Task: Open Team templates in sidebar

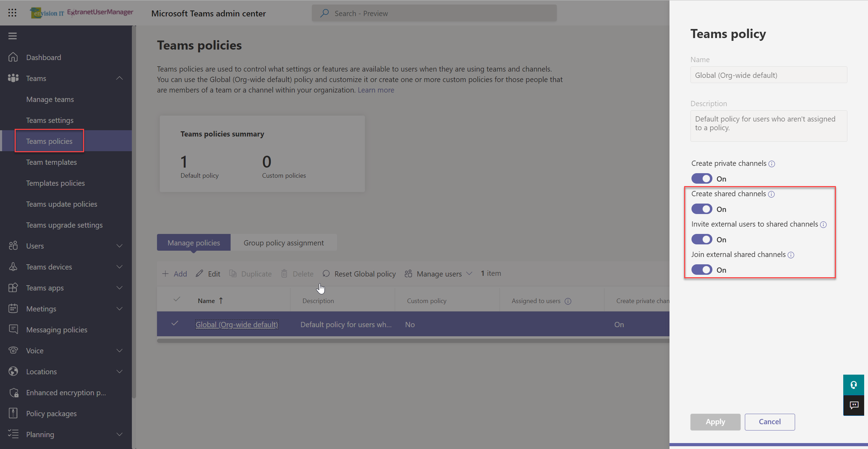Action: (x=51, y=162)
